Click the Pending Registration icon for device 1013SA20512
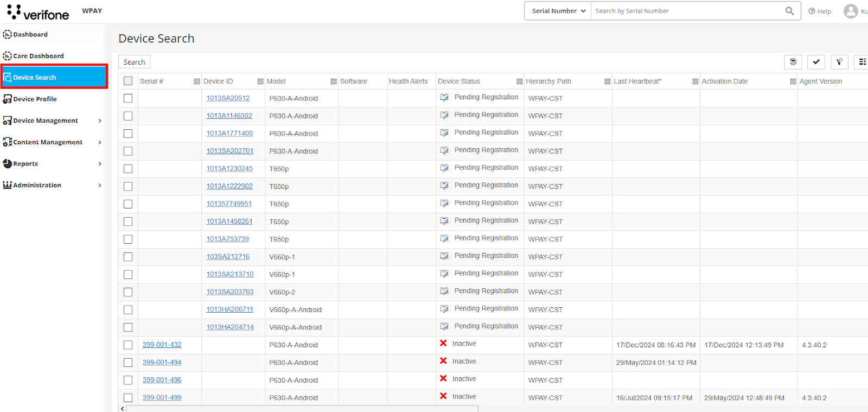This screenshot has height=412, width=868. pyautogui.click(x=444, y=98)
